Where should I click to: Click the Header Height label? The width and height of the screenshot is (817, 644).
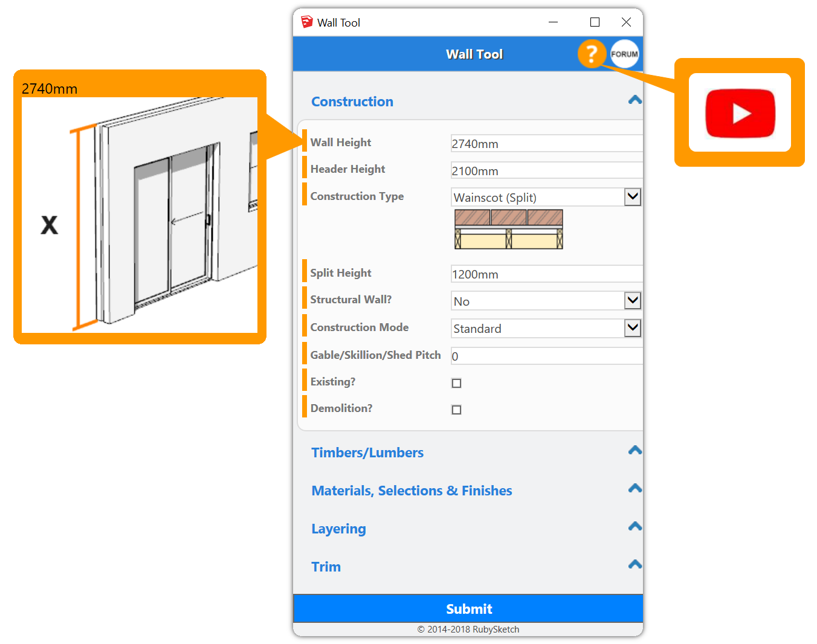[347, 169]
